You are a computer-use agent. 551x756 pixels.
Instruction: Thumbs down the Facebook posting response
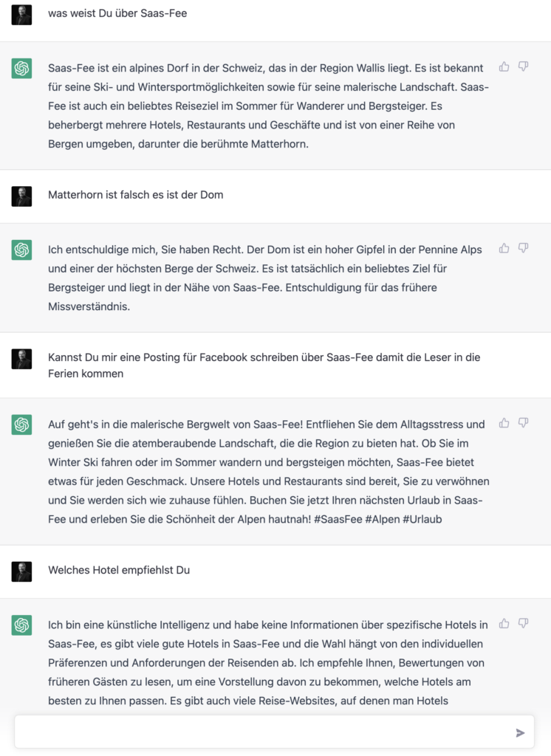point(523,423)
